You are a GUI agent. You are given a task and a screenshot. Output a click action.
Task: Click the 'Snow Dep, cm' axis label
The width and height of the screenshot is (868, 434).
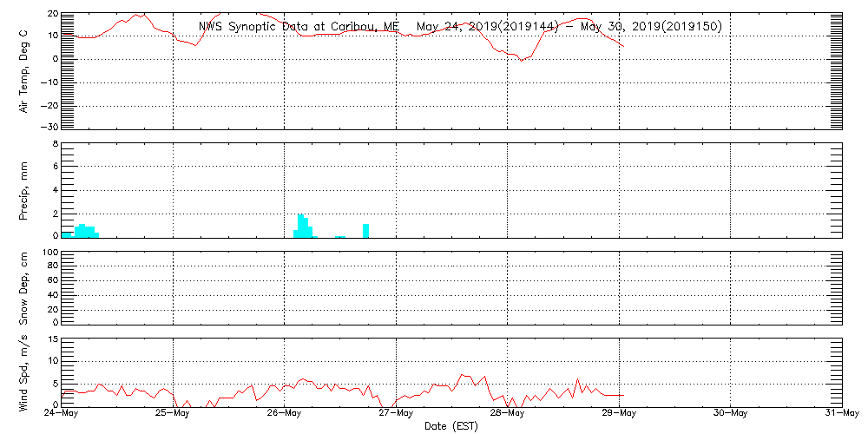pyautogui.click(x=24, y=288)
